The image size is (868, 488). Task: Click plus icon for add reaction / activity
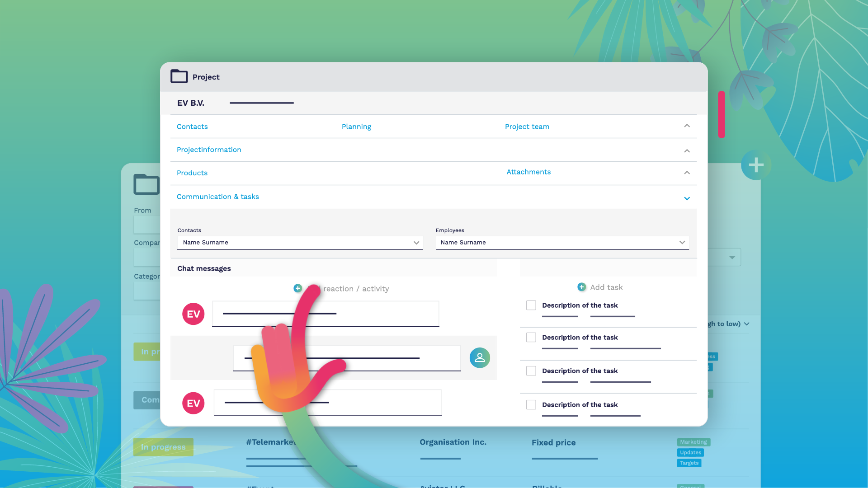(297, 288)
